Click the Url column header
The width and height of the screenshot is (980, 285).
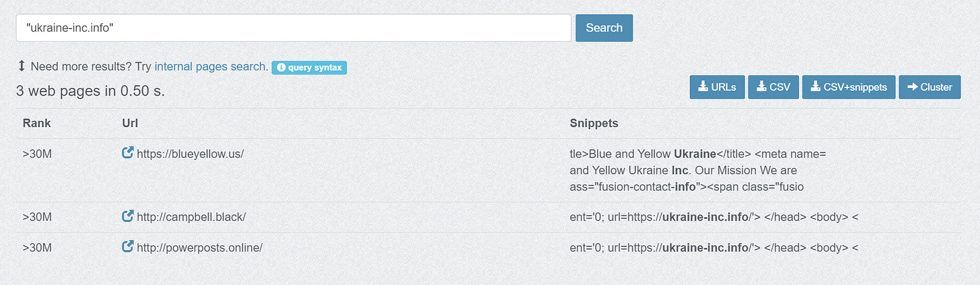[x=130, y=123]
